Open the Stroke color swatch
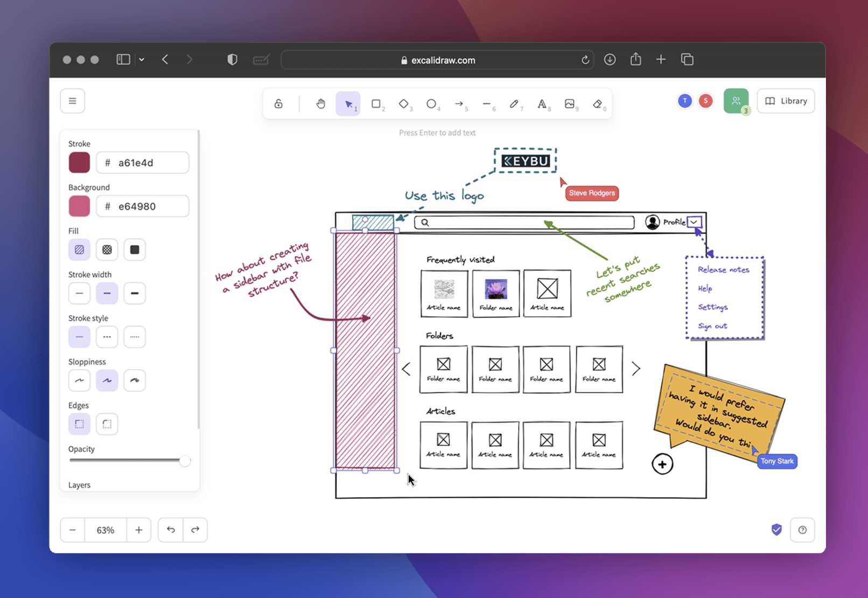 (79, 163)
